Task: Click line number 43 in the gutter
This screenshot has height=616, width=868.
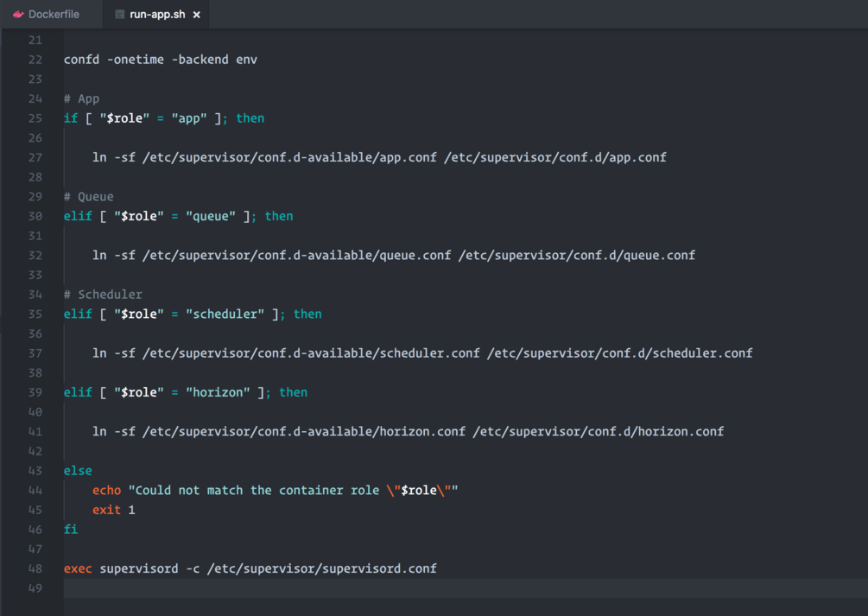Action: point(35,471)
